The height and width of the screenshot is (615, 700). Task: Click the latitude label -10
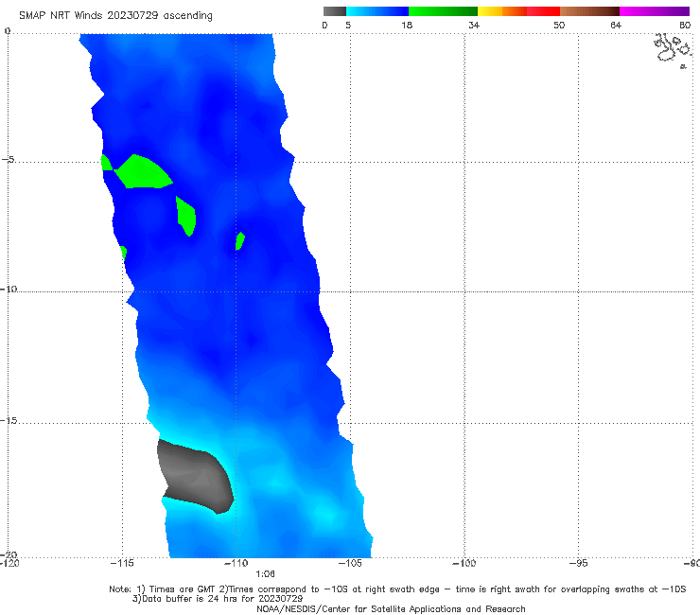tap(9, 289)
